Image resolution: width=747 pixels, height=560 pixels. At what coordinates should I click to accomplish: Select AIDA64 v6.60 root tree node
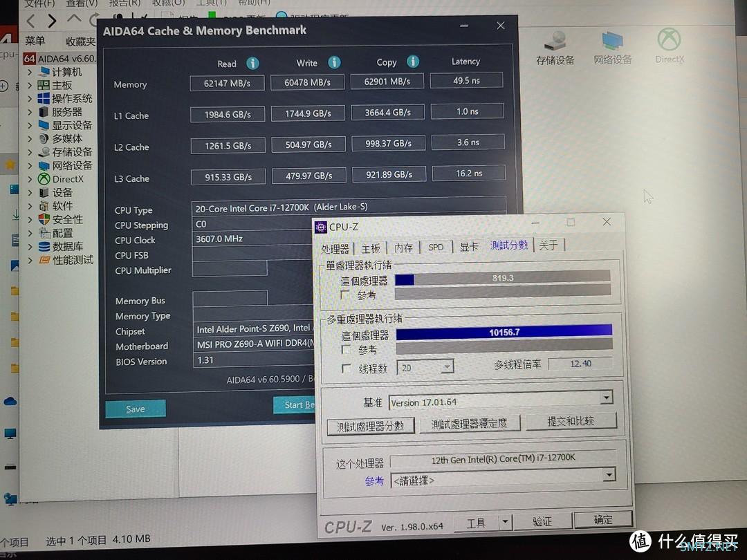pyautogui.click(x=59, y=59)
